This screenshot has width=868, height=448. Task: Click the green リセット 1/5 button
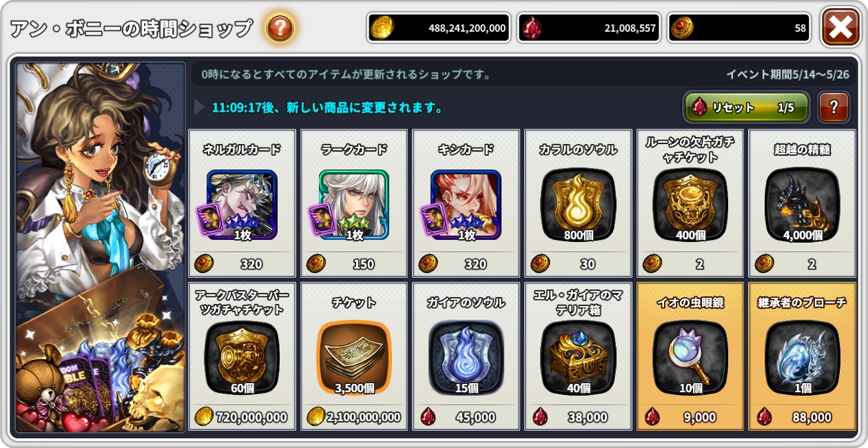[746, 108]
